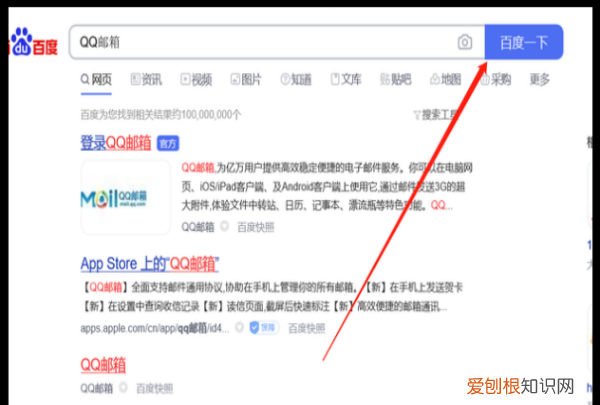
Task: Open the third QQ邮箱 result title
Action: [103, 365]
